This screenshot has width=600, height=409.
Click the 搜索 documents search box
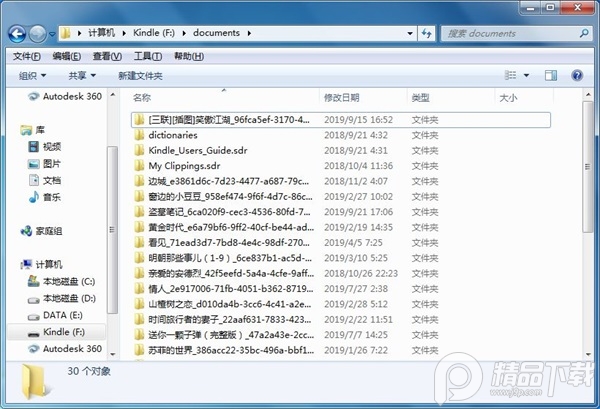510,33
